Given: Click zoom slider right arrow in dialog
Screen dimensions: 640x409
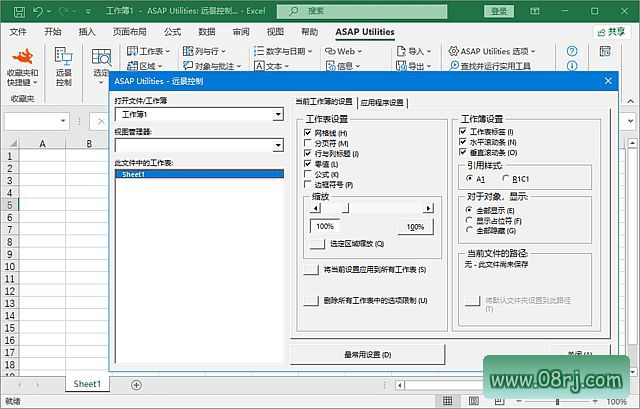Looking at the screenshot, I should pyautogui.click(x=428, y=208).
